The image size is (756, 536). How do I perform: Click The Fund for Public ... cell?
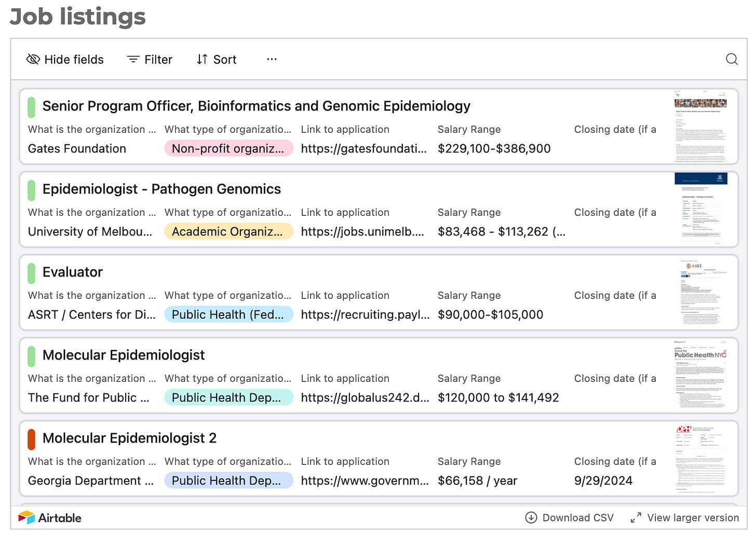tap(89, 398)
